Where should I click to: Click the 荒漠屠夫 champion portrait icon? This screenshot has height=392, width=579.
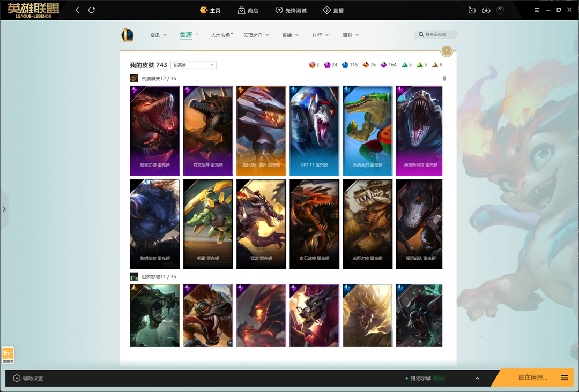click(x=134, y=78)
